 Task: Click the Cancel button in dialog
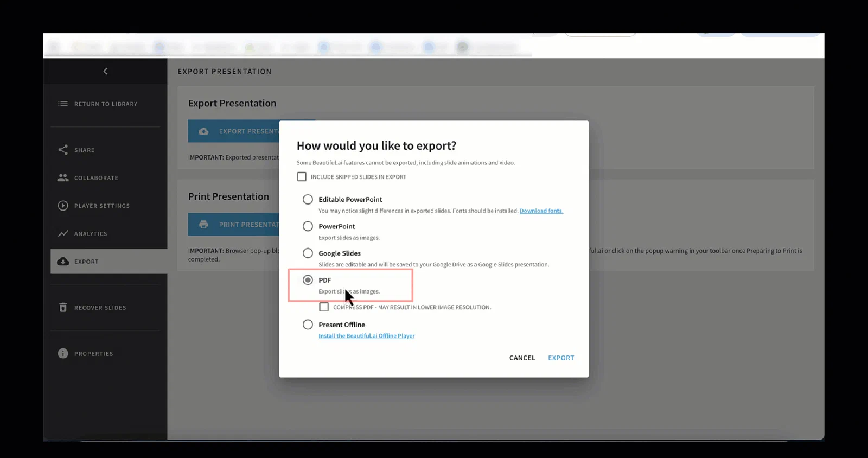click(x=522, y=358)
